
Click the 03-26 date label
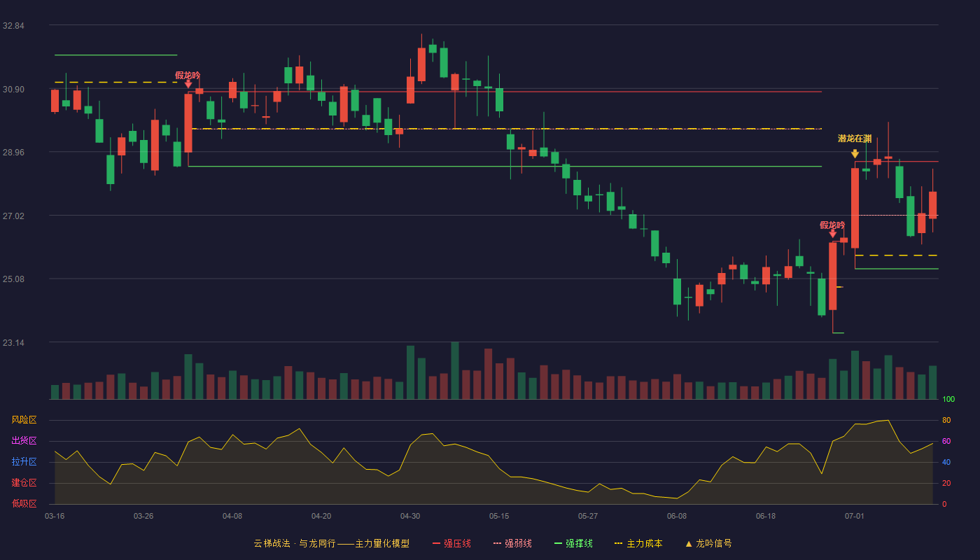(143, 516)
